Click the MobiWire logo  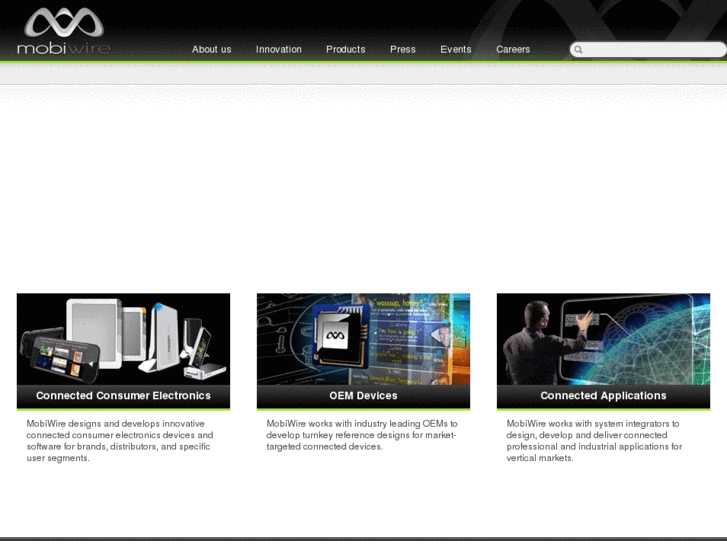click(64, 31)
